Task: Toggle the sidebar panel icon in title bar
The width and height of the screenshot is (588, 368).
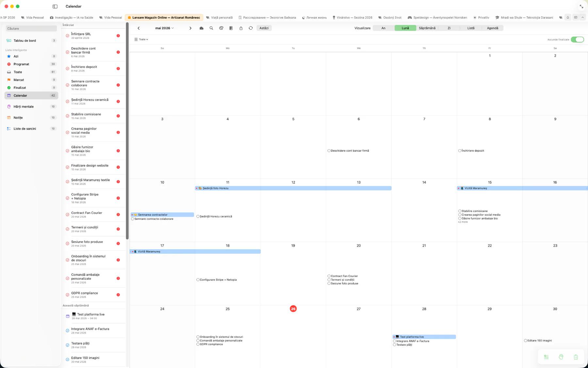Action: coord(55,6)
